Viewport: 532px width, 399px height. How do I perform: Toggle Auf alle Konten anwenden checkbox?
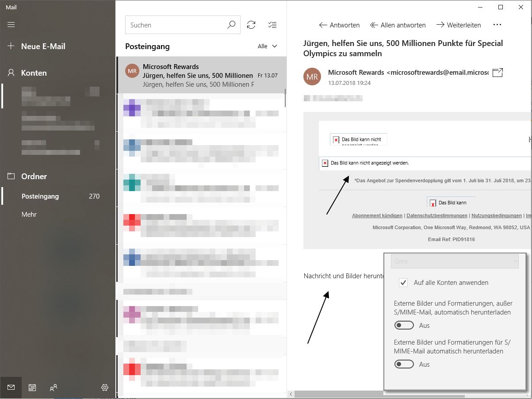403,283
